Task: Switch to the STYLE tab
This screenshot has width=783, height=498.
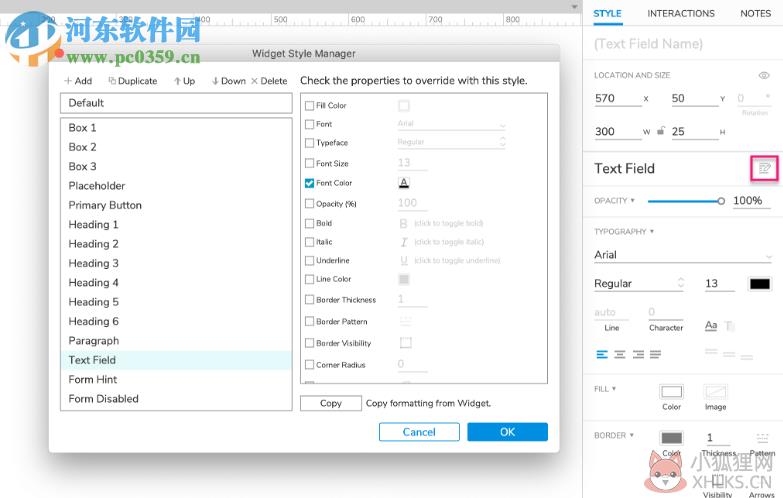Action: click(607, 13)
